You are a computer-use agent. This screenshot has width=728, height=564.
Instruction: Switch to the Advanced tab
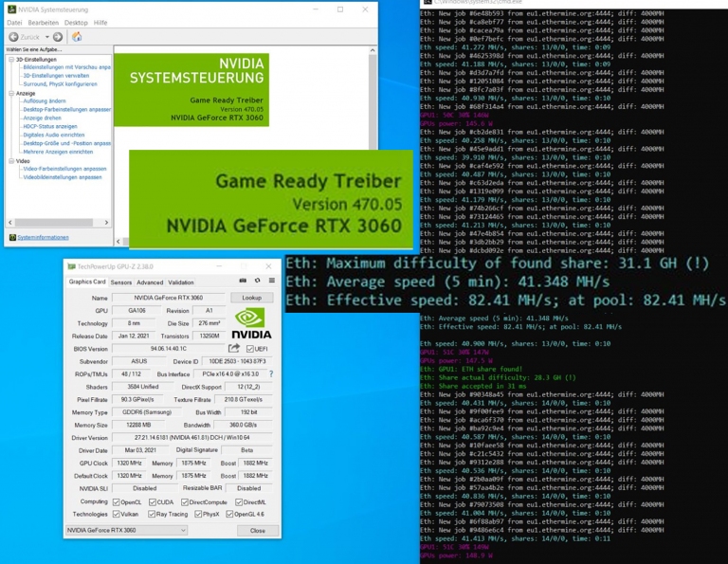150,282
